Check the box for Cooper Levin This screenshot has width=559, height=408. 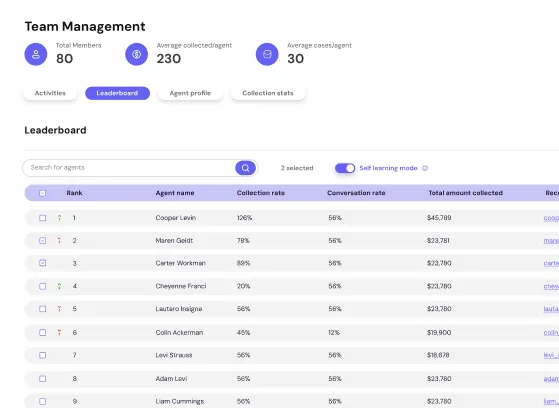point(42,218)
